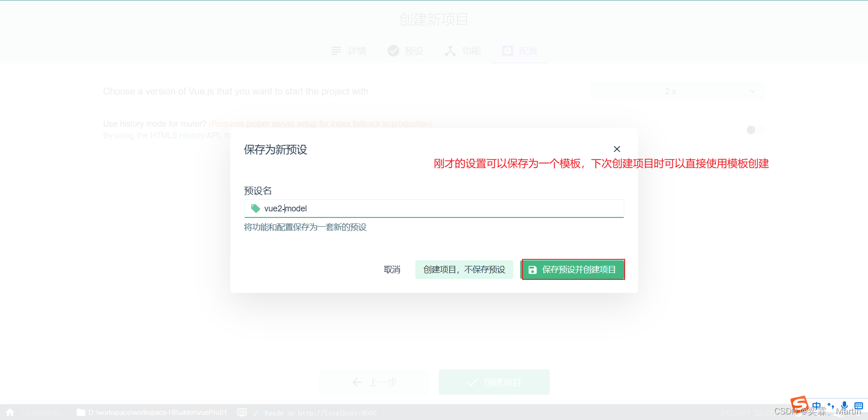
Task: Click the 将功能和配置保存为一套新的预设 hint text
Action: pyautogui.click(x=305, y=227)
